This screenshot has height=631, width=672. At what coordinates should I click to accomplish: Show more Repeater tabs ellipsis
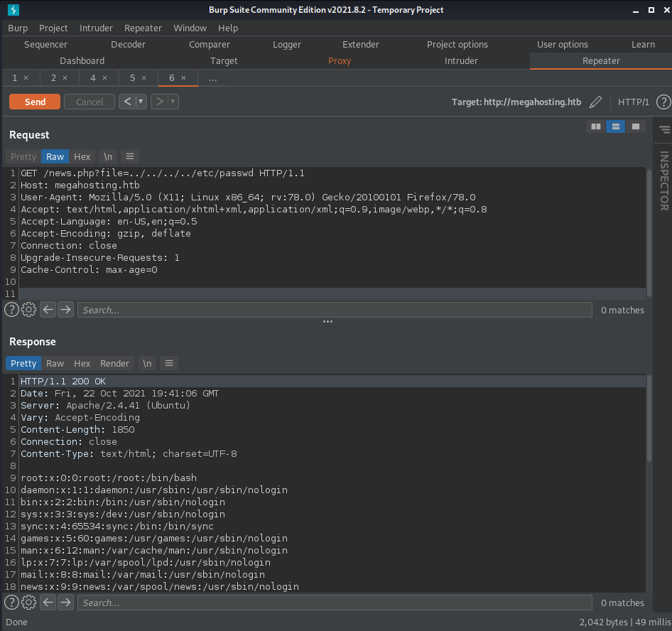pyautogui.click(x=213, y=78)
